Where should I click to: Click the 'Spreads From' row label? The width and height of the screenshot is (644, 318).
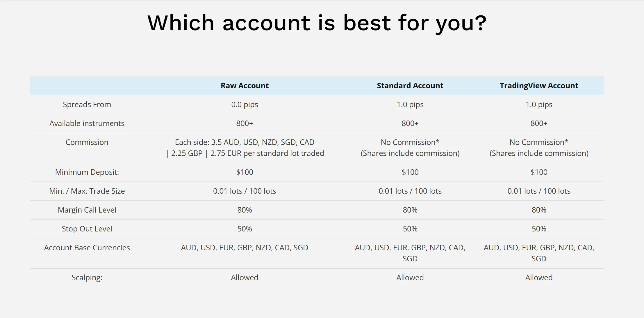(87, 105)
